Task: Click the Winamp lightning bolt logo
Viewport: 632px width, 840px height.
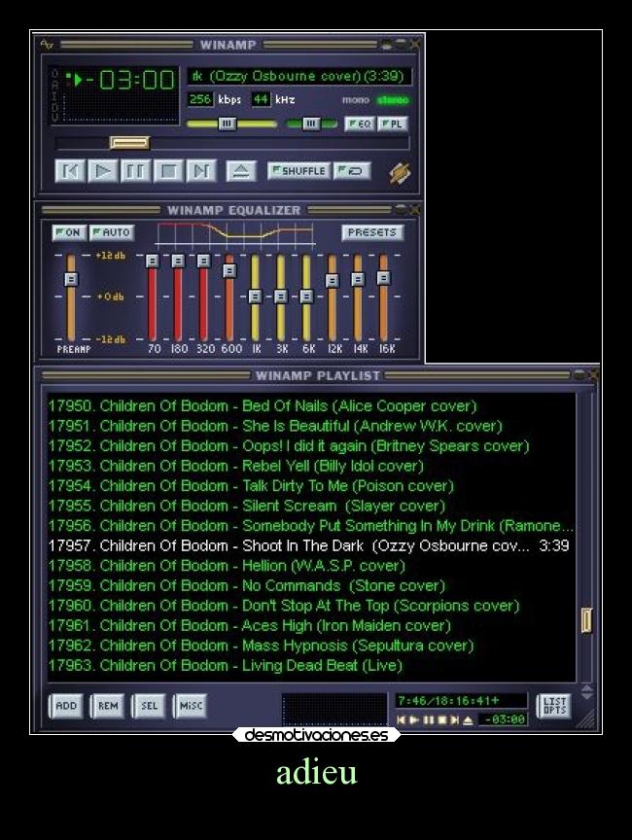Action: [400, 172]
